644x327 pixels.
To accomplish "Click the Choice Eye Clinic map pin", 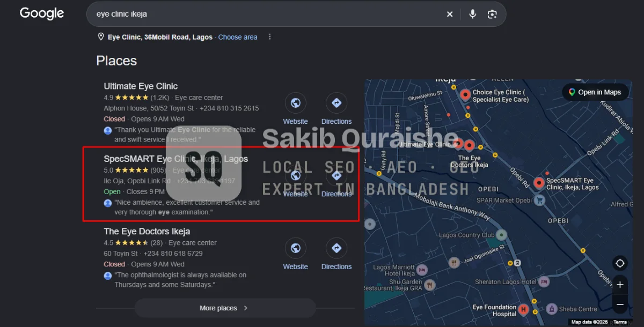I will click(x=465, y=95).
